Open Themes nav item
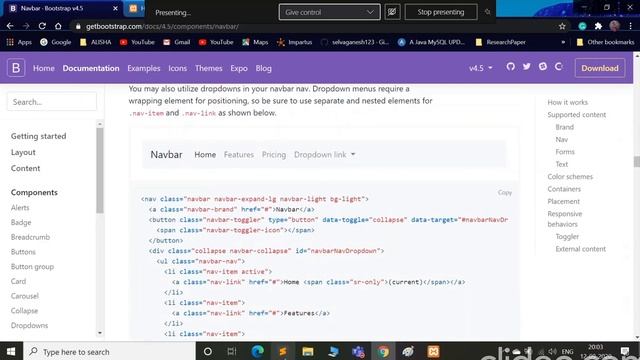The width and height of the screenshot is (640, 360). [209, 68]
